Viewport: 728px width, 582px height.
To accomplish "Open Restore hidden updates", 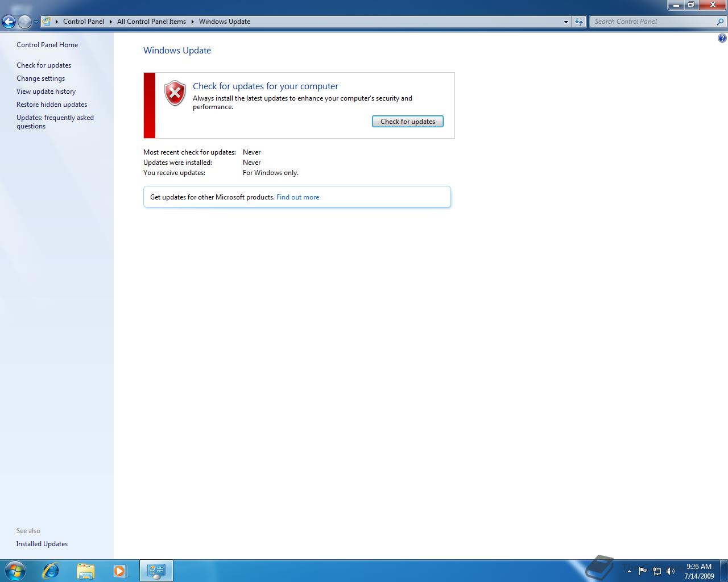I will pos(52,105).
